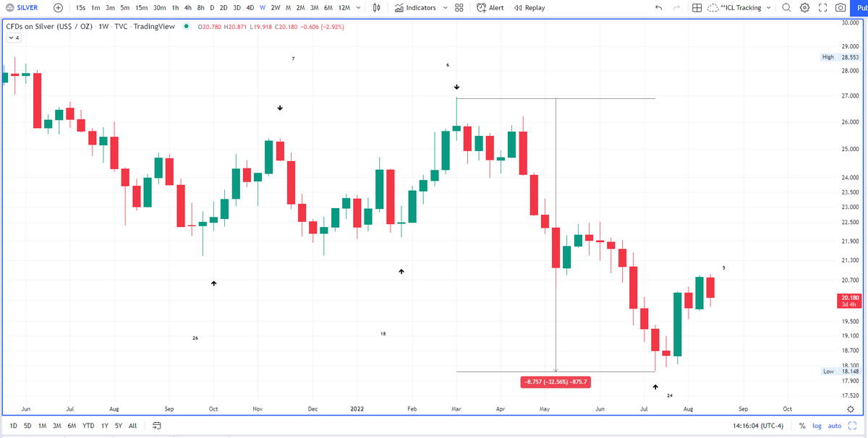Switch to the 4D timeframe
The height and width of the screenshot is (438, 868).
pyautogui.click(x=250, y=7)
